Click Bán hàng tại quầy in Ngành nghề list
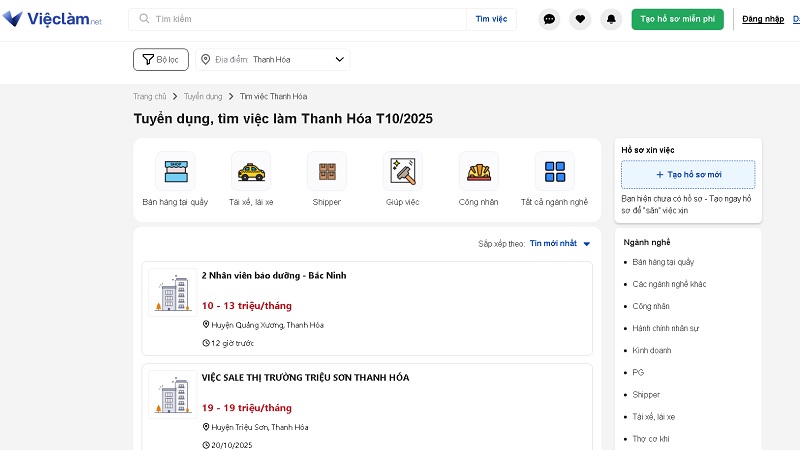Screen dimensions: 800x450 (x=663, y=262)
